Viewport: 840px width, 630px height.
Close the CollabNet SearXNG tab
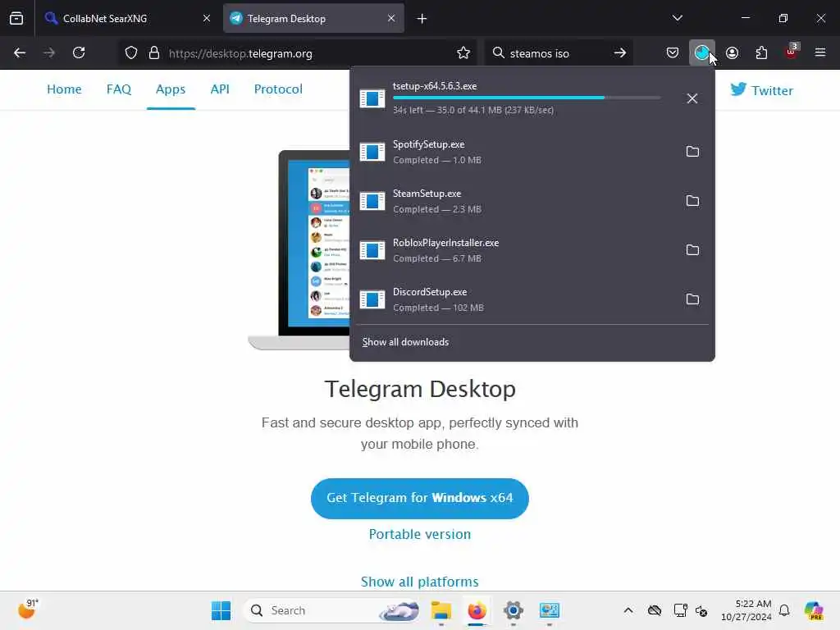pos(206,18)
